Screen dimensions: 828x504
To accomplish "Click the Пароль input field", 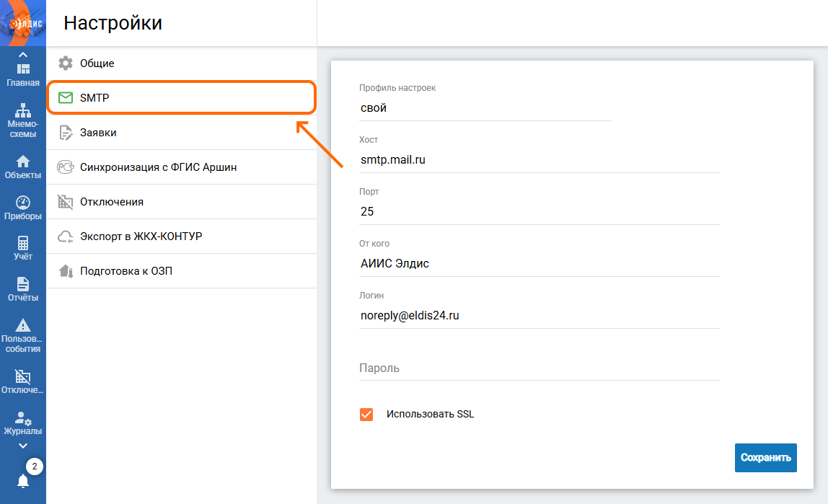I will [x=539, y=368].
